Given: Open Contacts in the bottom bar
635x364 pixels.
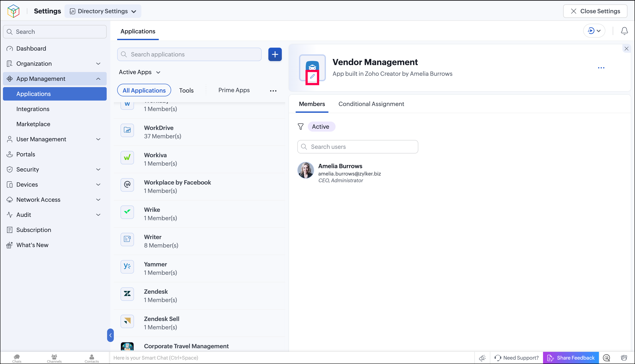Looking at the screenshot, I should (x=92, y=358).
